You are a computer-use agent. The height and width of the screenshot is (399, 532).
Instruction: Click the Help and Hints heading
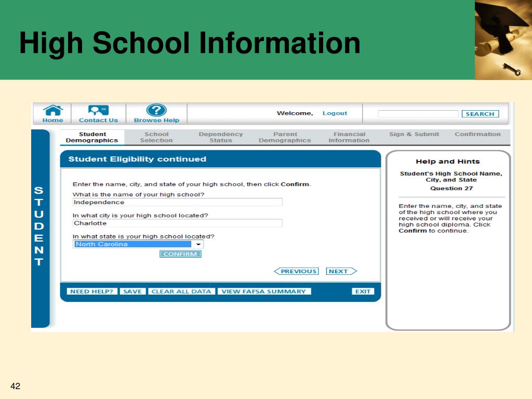coord(448,162)
